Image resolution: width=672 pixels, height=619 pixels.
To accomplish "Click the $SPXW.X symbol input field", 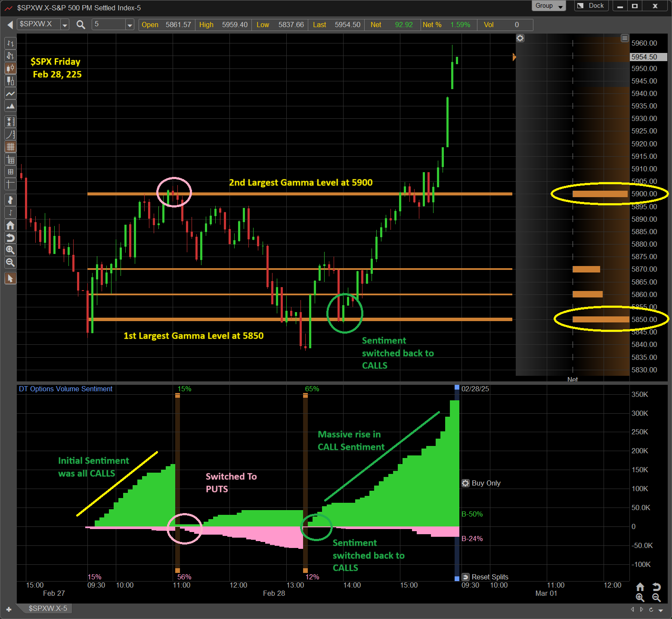I will [x=39, y=25].
